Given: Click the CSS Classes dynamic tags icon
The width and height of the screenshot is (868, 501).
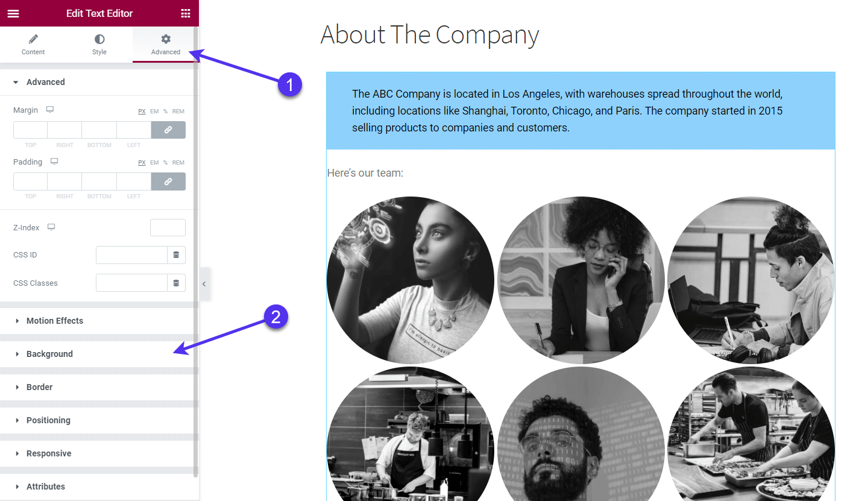Looking at the screenshot, I should click(x=176, y=283).
